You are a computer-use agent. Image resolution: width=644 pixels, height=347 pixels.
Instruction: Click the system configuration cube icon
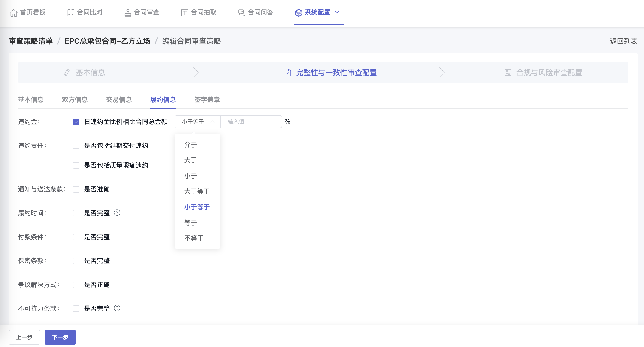299,12
